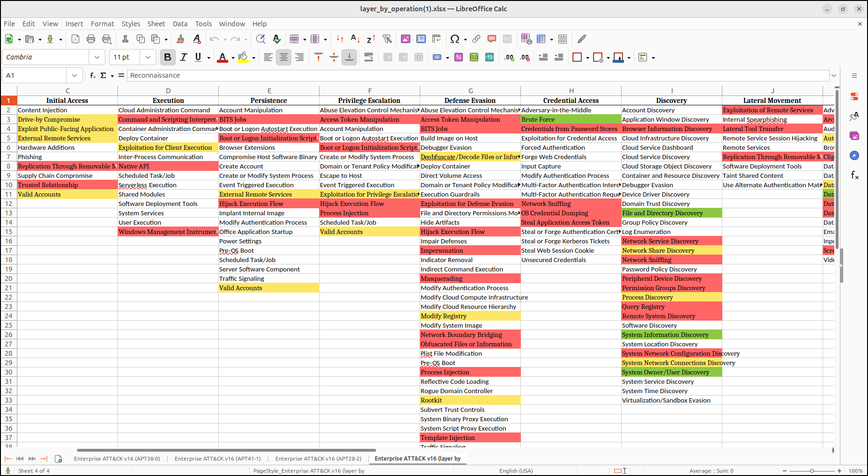
Task: Open Font Color dropdown arrow
Action: tap(233, 58)
